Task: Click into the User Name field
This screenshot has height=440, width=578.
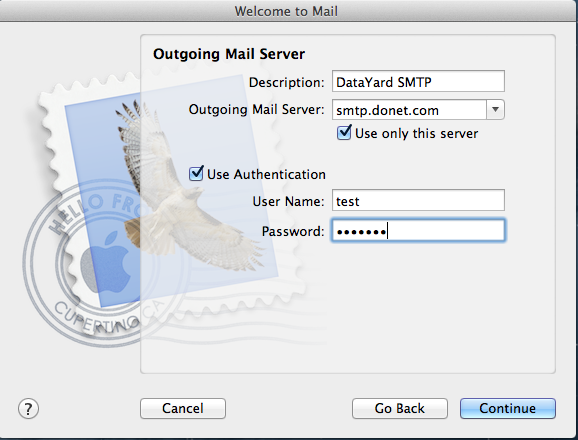Action: (418, 200)
